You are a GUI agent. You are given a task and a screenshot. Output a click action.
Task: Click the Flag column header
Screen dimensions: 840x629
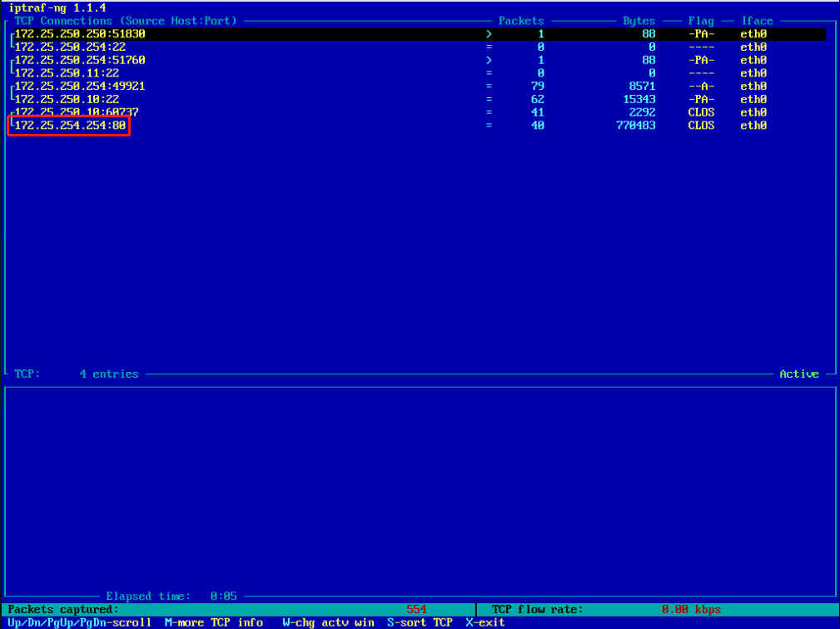pyautogui.click(x=701, y=21)
